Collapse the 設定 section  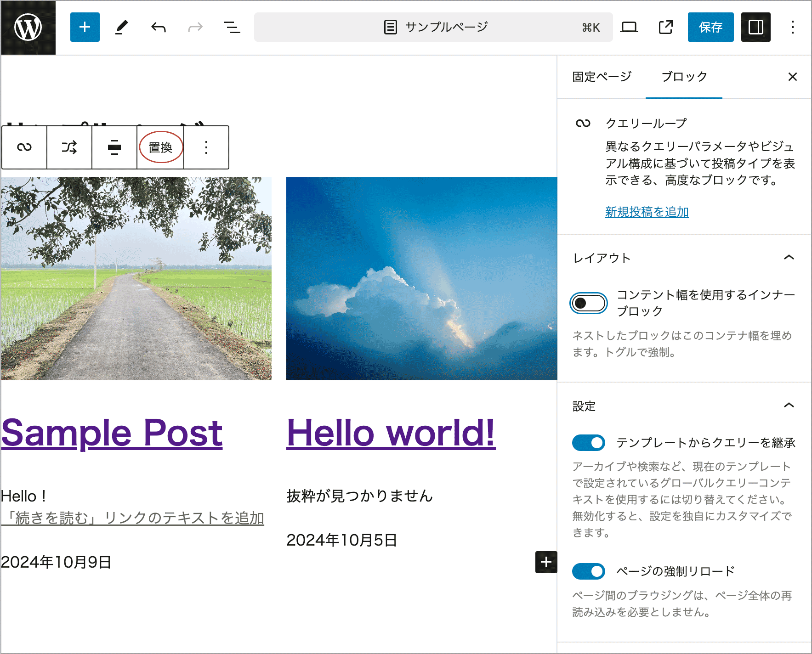pos(789,406)
